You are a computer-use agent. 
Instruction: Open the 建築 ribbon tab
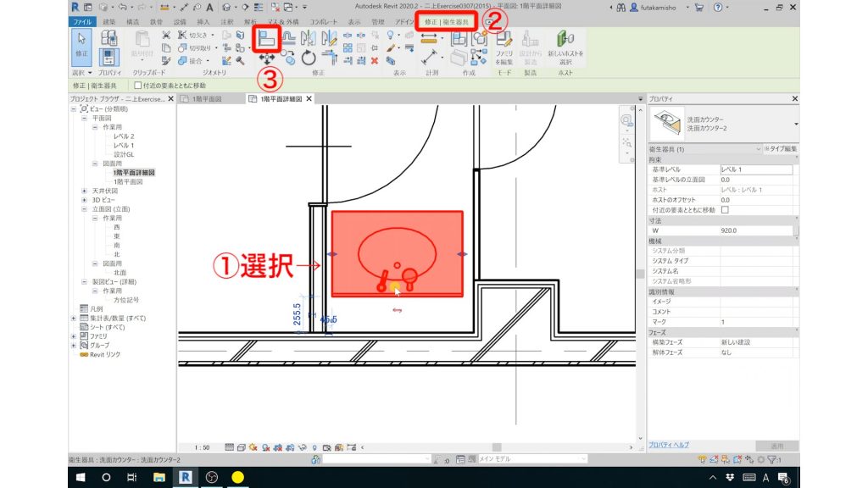[x=109, y=20]
